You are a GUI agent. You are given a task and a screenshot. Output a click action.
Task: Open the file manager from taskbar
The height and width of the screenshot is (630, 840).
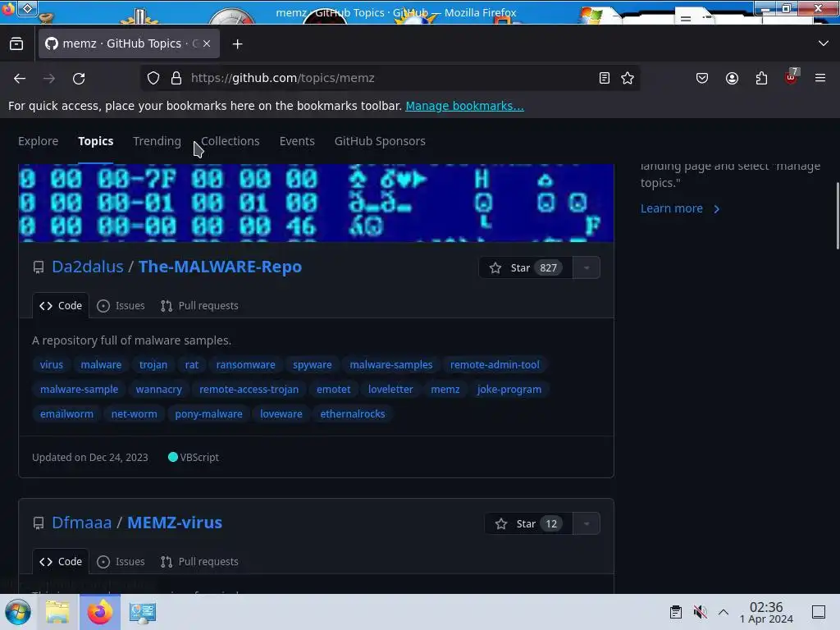tap(57, 612)
